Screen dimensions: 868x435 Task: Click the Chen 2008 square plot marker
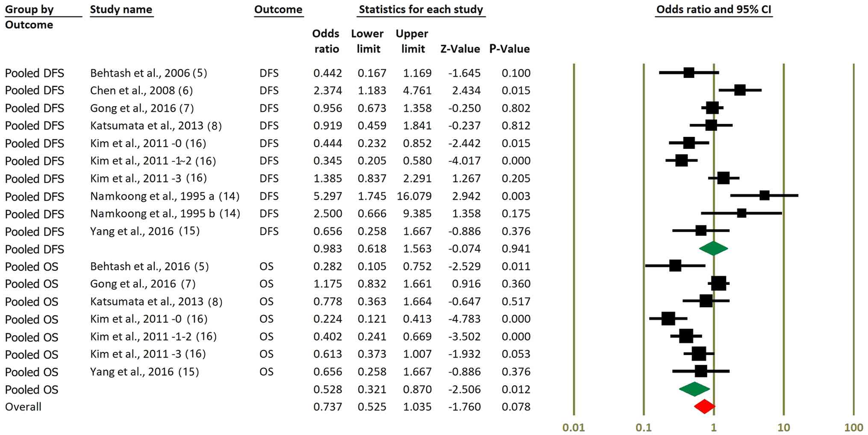tap(740, 90)
